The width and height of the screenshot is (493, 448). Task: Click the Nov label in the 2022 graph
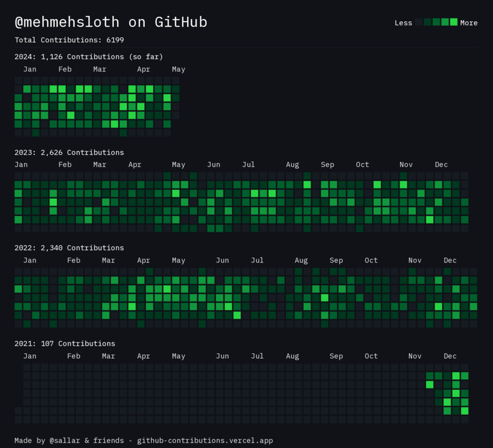pyautogui.click(x=415, y=260)
